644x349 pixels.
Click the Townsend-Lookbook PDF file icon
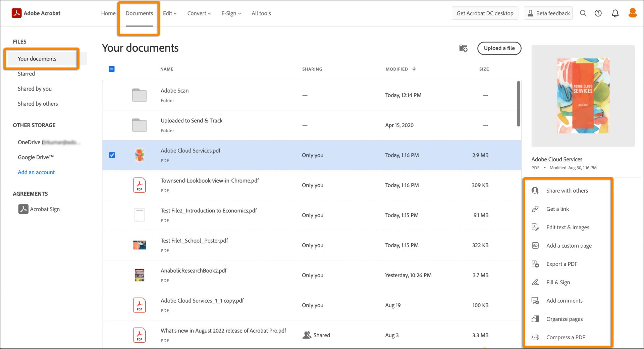pos(140,185)
